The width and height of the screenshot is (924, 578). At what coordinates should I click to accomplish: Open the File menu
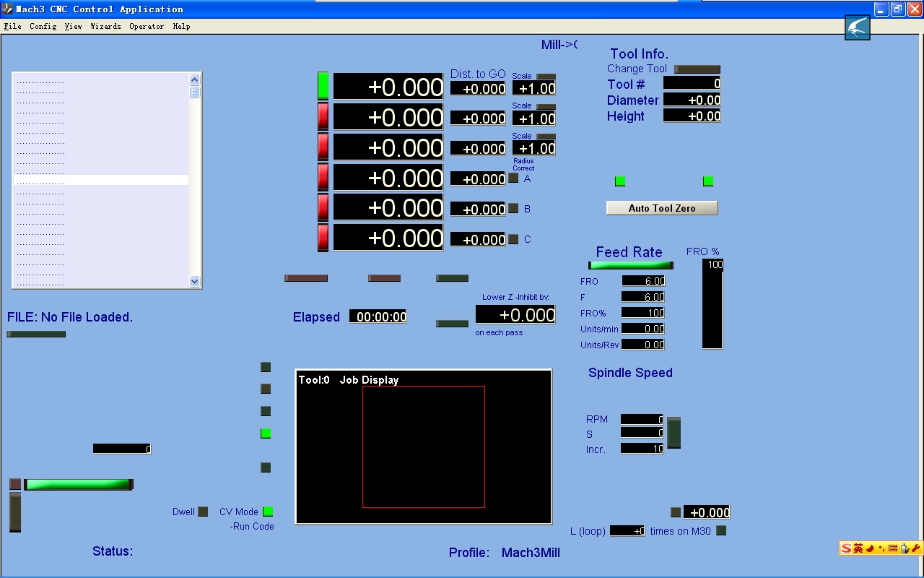pyautogui.click(x=12, y=26)
